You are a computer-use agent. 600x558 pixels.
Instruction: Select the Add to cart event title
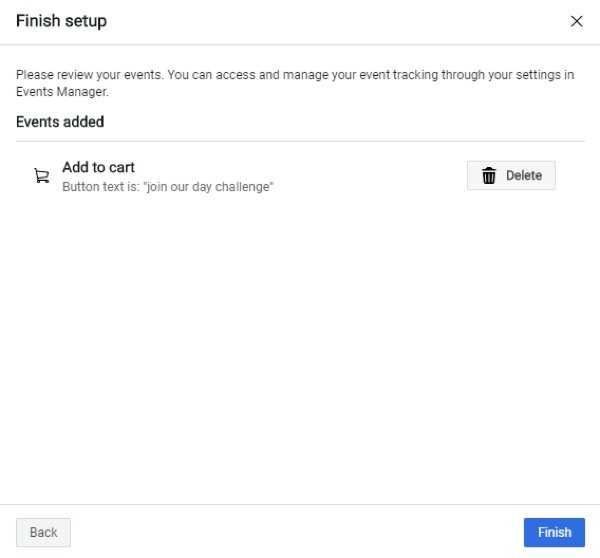click(98, 167)
